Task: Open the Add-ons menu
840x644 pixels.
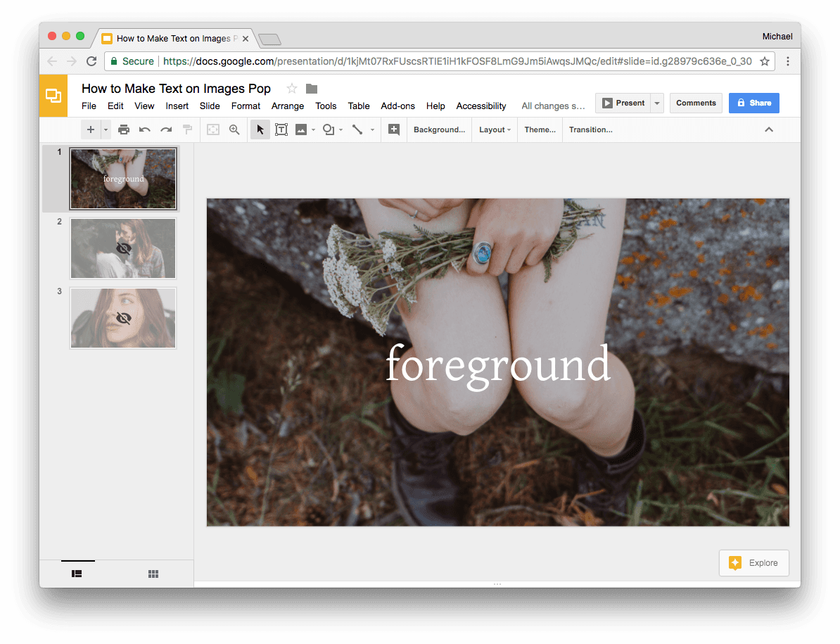Action: pyautogui.click(x=398, y=106)
